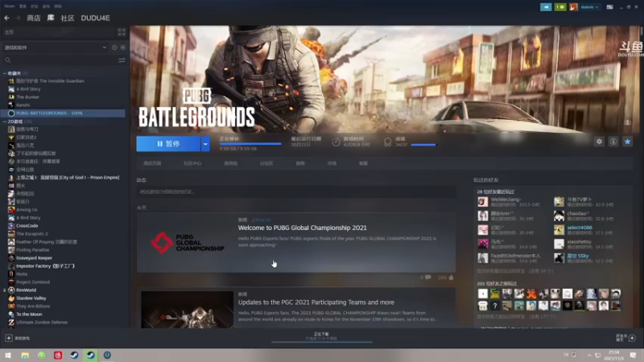Image resolution: width=644 pixels, height=362 pixels.
Task: Go back with the left arrow
Action: tap(7, 18)
